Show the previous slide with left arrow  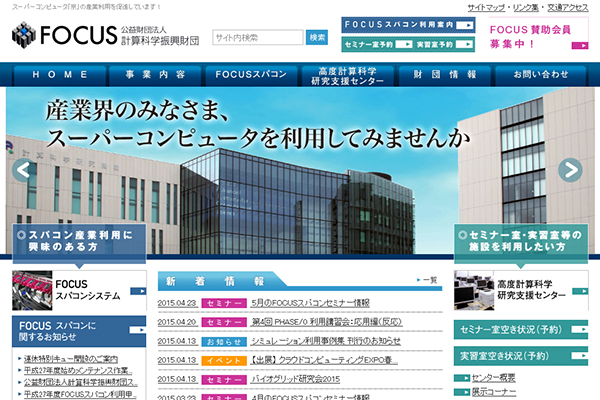24,170
